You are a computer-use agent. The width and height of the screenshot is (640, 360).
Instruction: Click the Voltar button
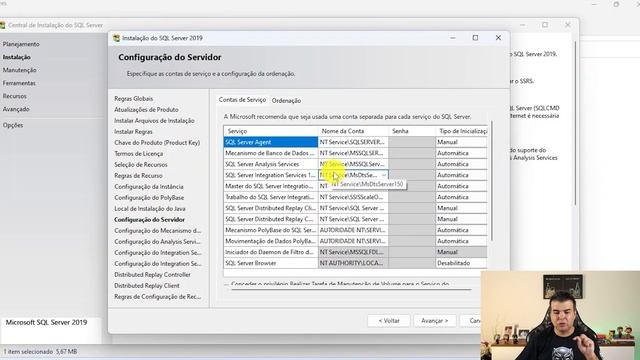point(389,321)
